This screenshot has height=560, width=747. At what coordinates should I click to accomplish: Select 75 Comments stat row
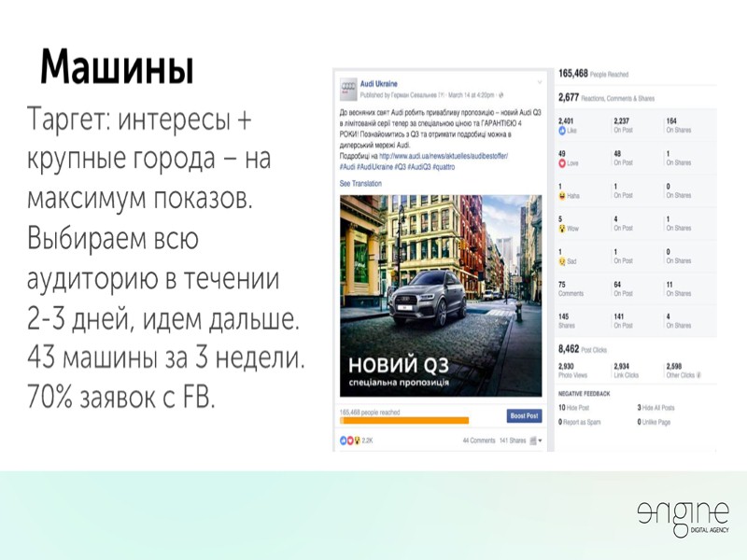(x=636, y=288)
